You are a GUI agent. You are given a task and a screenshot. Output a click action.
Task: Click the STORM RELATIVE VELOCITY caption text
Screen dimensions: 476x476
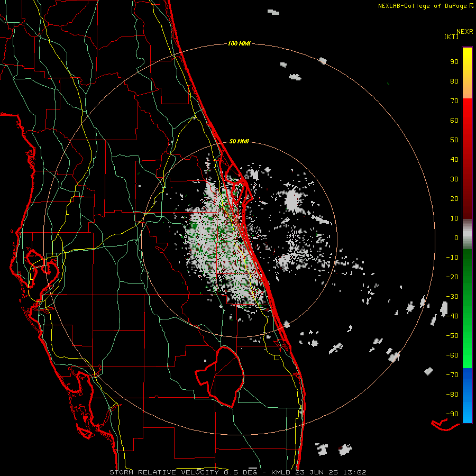[164, 472]
